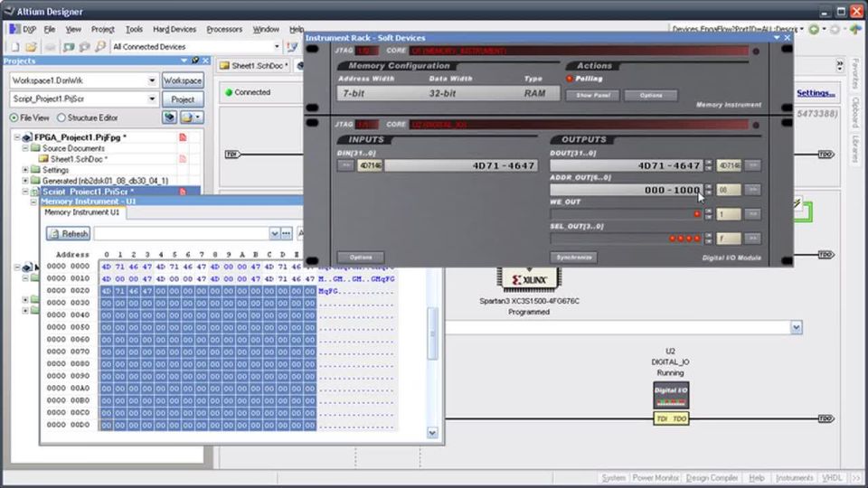
Task: Switch to the Sheet1.SchDoc document tab
Action: coord(255,65)
